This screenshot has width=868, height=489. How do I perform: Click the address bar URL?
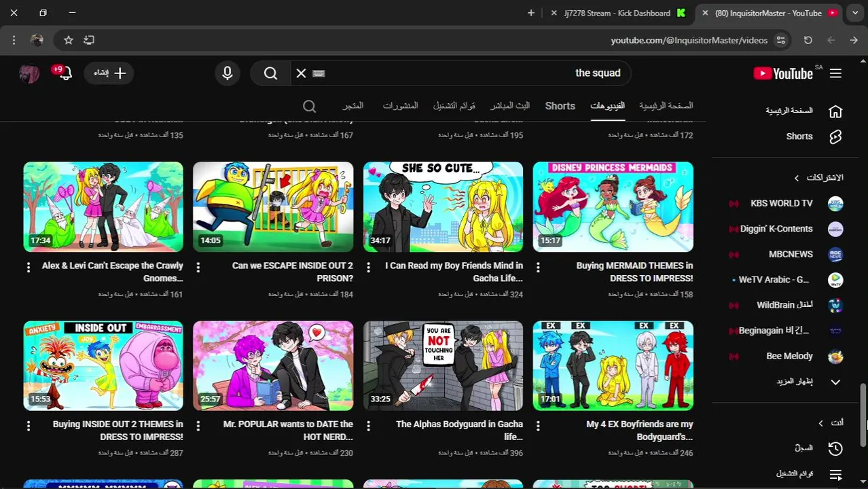pyautogui.click(x=689, y=40)
